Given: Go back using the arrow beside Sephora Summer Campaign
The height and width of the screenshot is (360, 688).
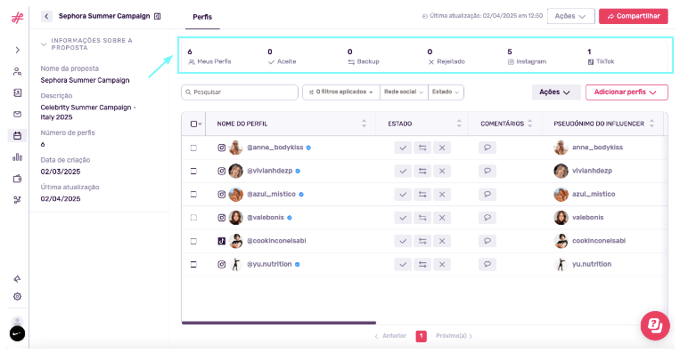Looking at the screenshot, I should point(47,16).
